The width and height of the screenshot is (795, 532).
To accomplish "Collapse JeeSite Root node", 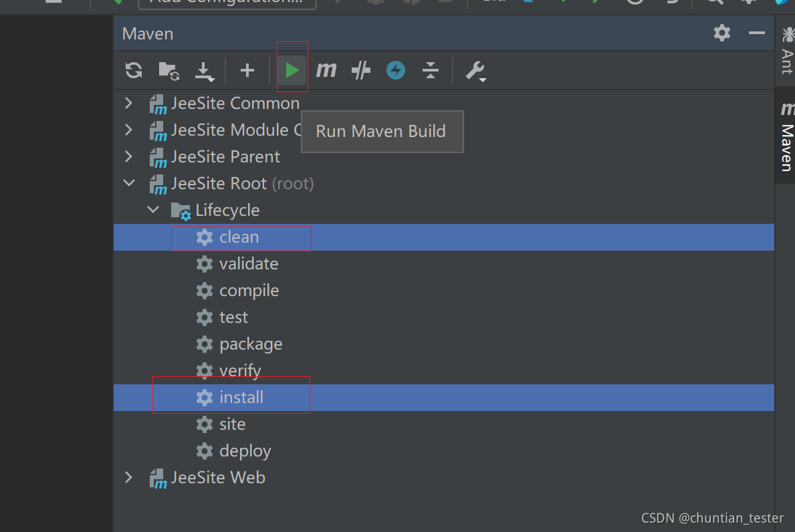I will (129, 183).
